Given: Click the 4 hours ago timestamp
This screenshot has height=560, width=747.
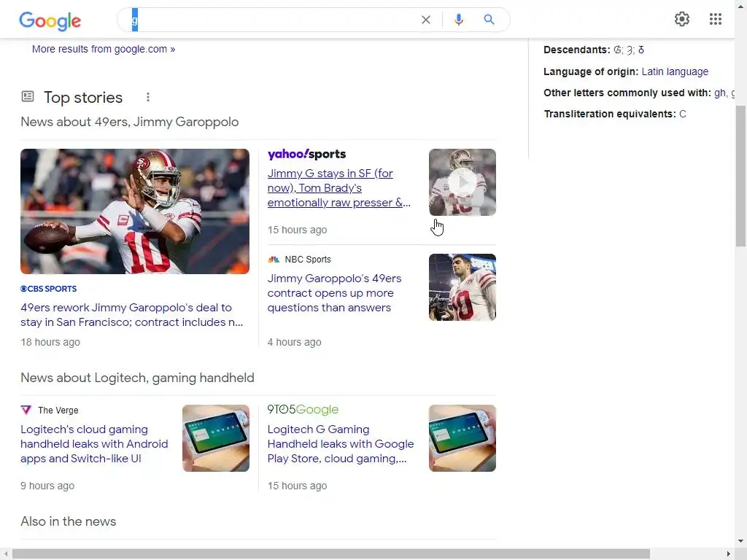Looking at the screenshot, I should (x=295, y=342).
